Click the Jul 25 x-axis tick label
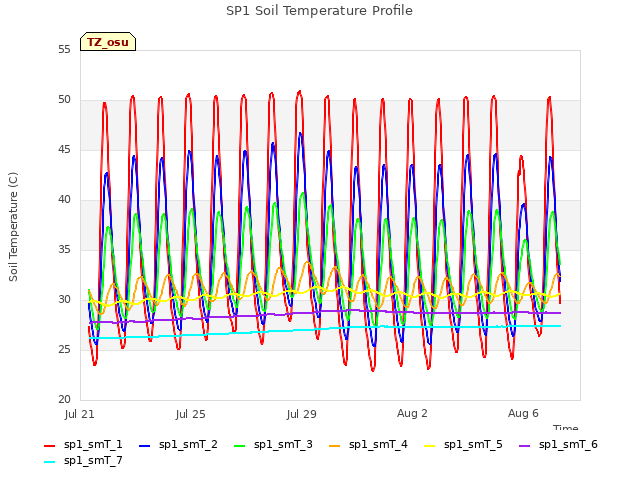640x480 pixels. (x=191, y=414)
